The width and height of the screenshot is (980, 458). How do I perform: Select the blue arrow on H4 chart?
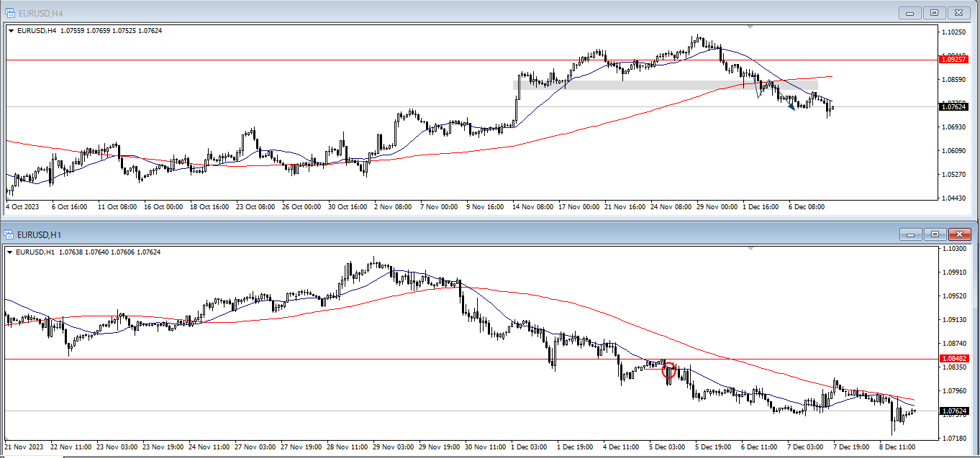click(791, 107)
